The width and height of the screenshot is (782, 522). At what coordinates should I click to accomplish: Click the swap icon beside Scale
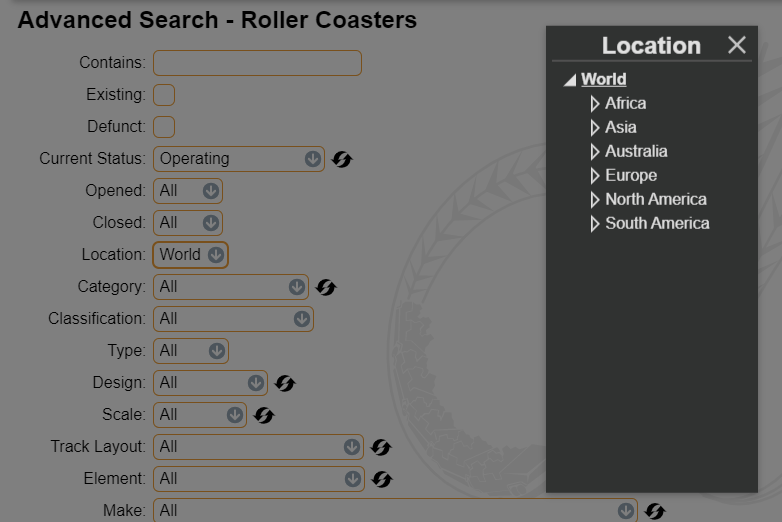264,415
